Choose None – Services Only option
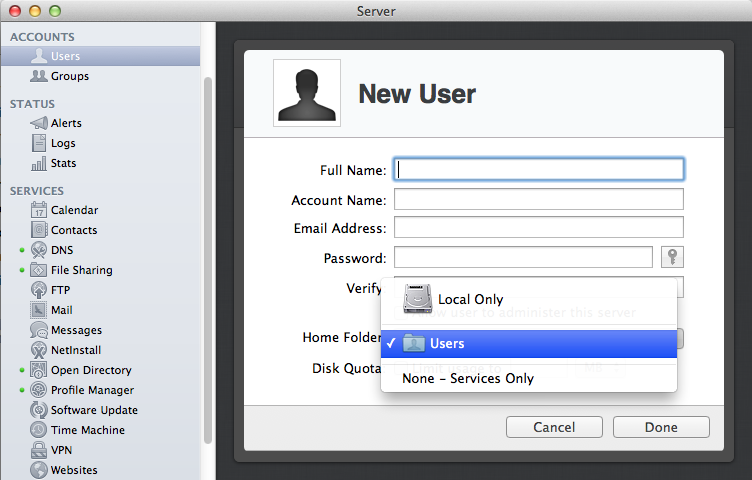This screenshot has width=752, height=480. click(529, 378)
